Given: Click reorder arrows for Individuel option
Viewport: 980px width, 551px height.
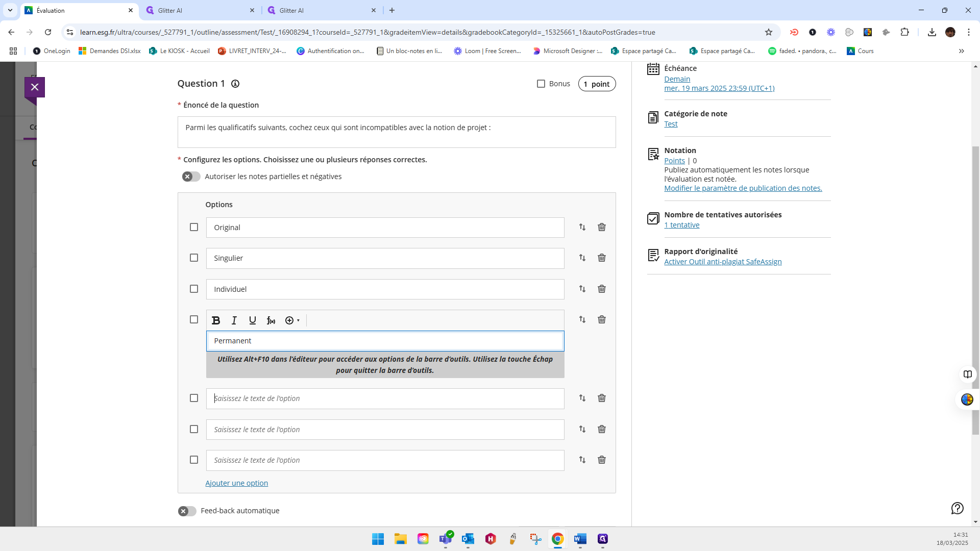Looking at the screenshot, I should 582,289.
